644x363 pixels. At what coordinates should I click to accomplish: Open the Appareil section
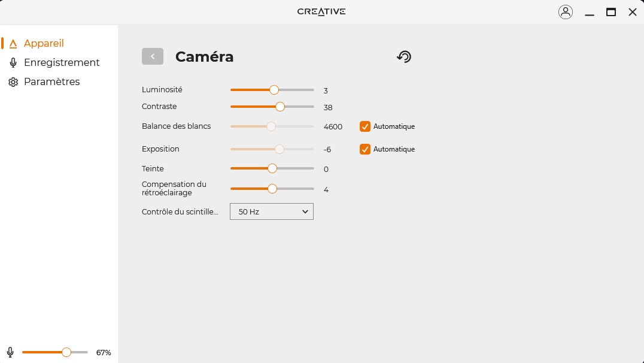click(x=44, y=44)
